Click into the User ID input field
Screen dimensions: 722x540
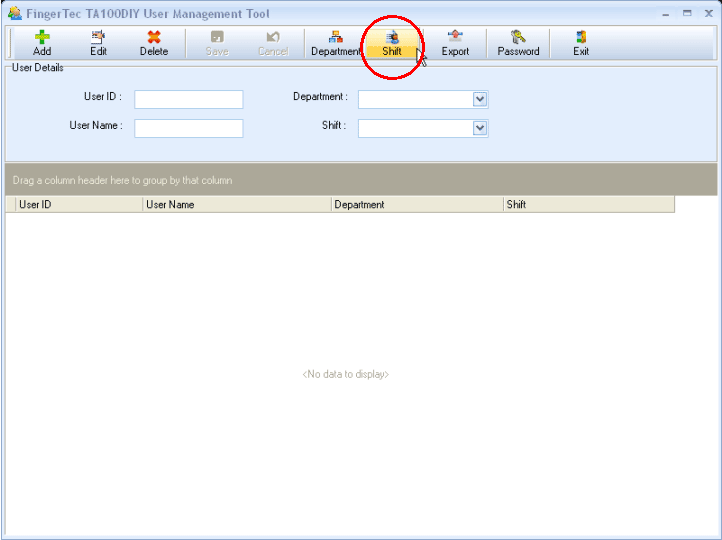pyautogui.click(x=189, y=99)
